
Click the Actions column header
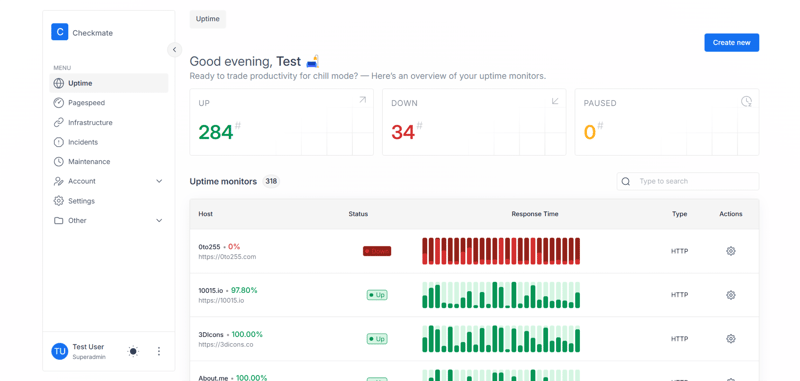pyautogui.click(x=731, y=214)
